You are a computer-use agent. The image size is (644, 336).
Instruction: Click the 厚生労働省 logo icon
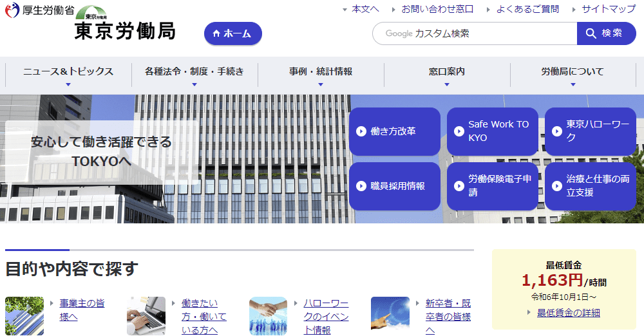click(12, 10)
